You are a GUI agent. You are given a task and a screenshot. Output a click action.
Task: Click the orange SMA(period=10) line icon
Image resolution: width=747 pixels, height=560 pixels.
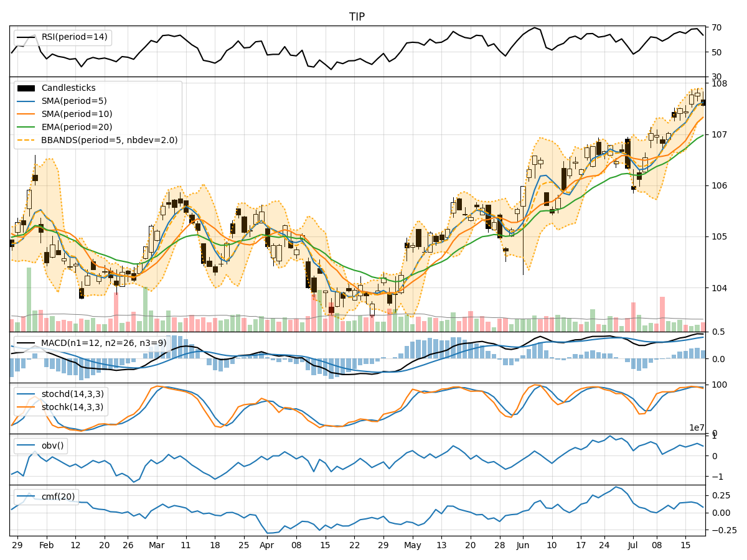coord(26,114)
